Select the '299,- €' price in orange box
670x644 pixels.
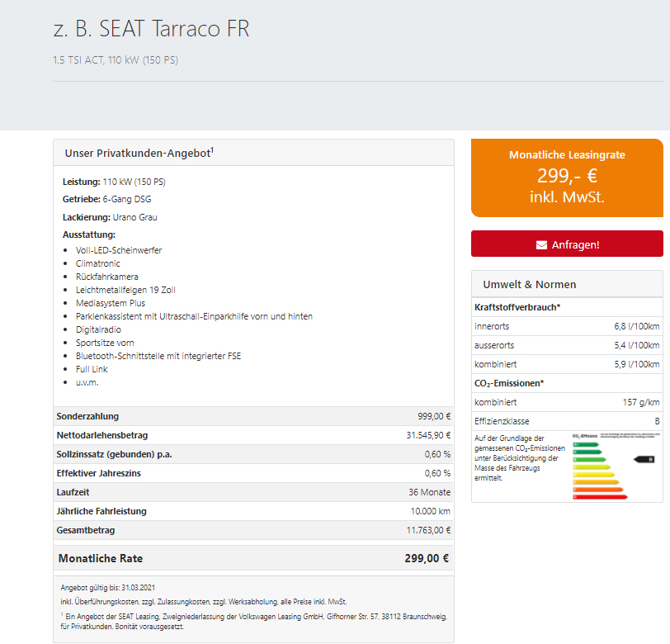(x=567, y=176)
